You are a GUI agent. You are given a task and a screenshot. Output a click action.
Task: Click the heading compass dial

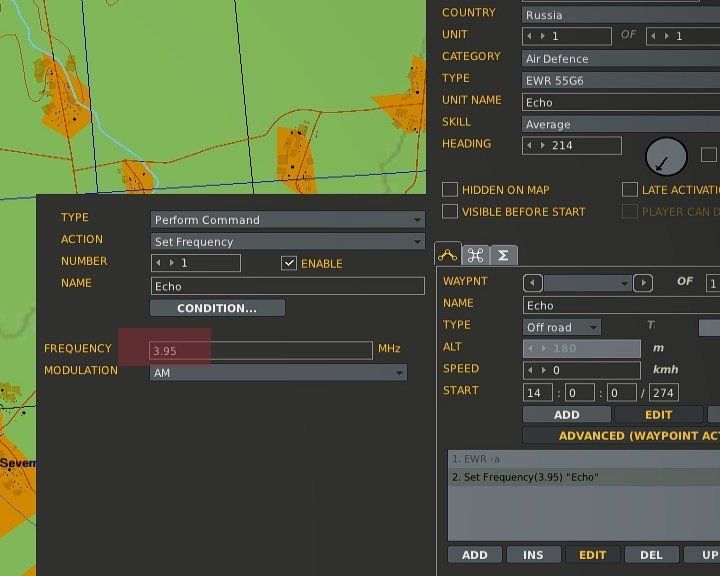pyautogui.click(x=666, y=157)
